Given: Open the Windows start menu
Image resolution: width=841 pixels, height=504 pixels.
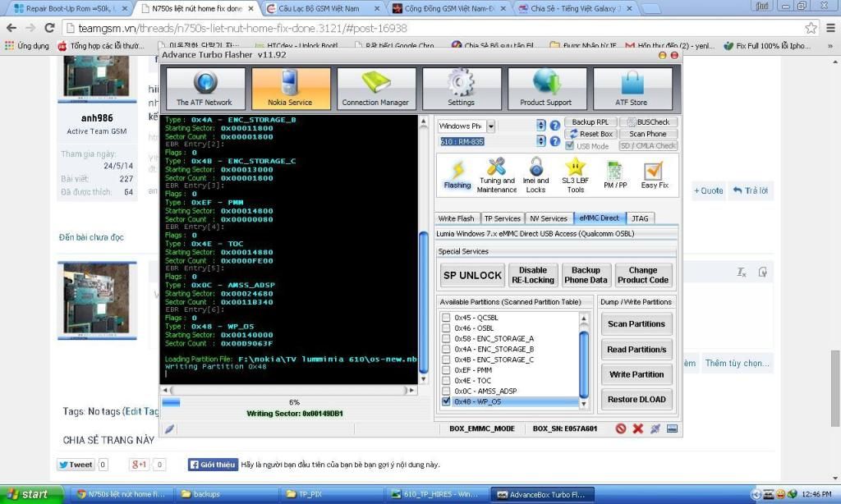Looking at the screenshot, I should click(30, 494).
